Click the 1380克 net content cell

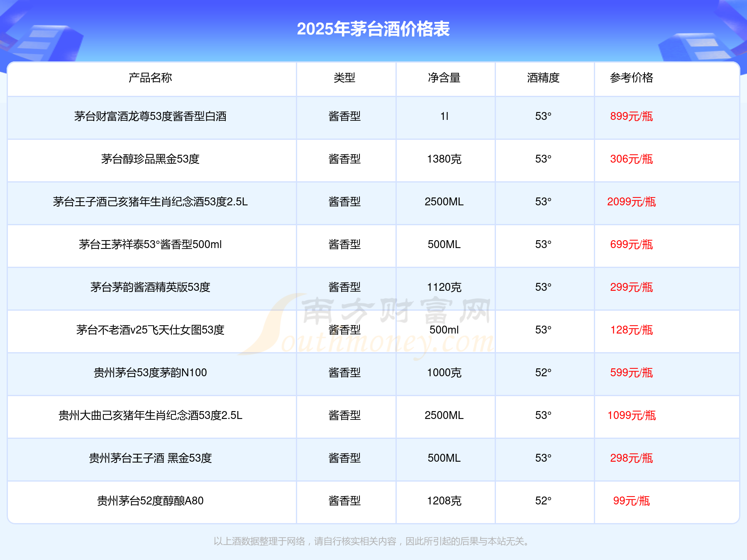[444, 159]
